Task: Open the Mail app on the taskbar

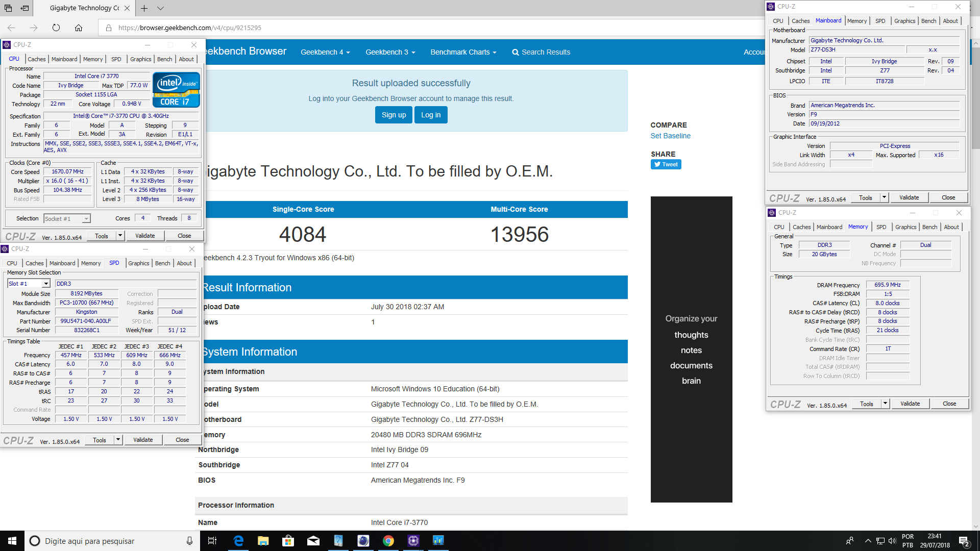Action: click(x=313, y=541)
